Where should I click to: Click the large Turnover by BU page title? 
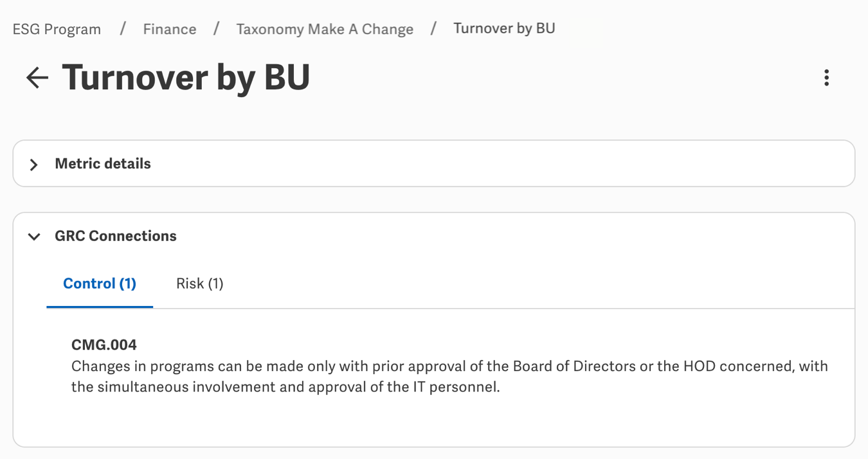(186, 78)
